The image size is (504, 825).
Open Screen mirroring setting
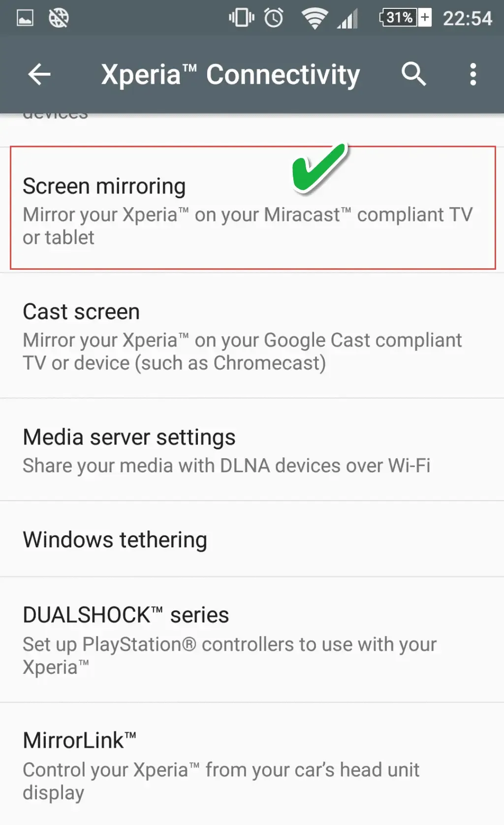252,208
